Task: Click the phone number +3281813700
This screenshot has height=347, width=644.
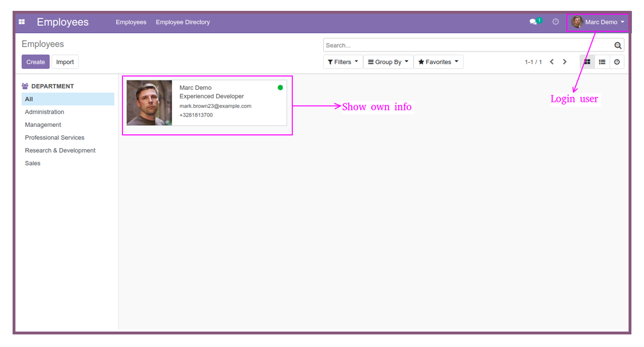Action: [196, 115]
